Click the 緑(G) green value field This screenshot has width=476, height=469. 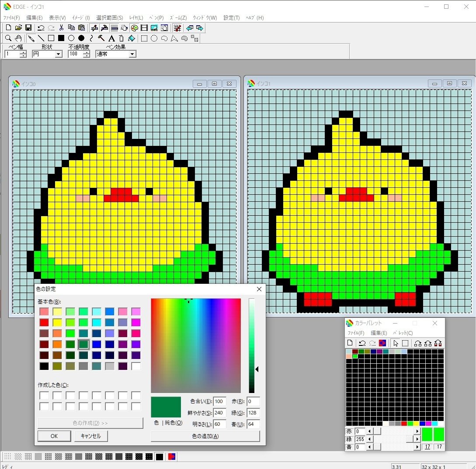253,413
